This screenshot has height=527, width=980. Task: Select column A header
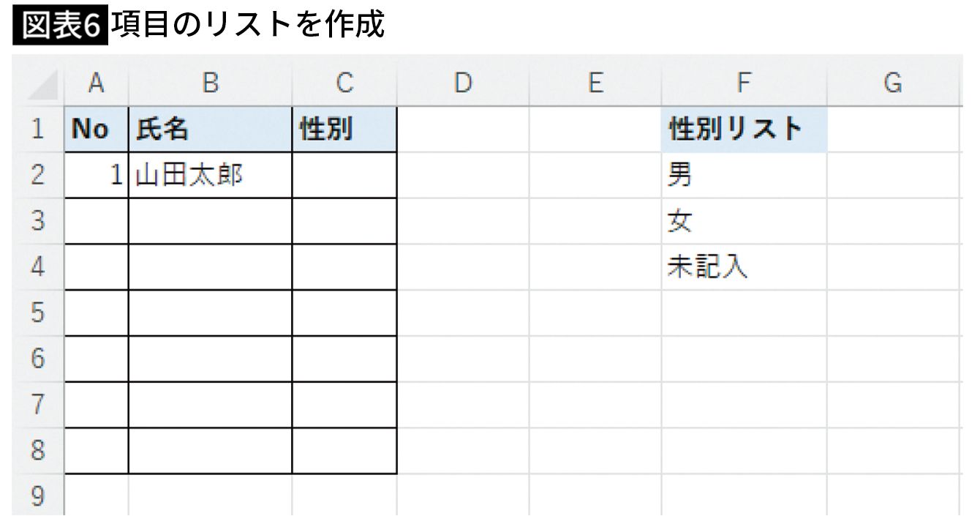tap(96, 84)
